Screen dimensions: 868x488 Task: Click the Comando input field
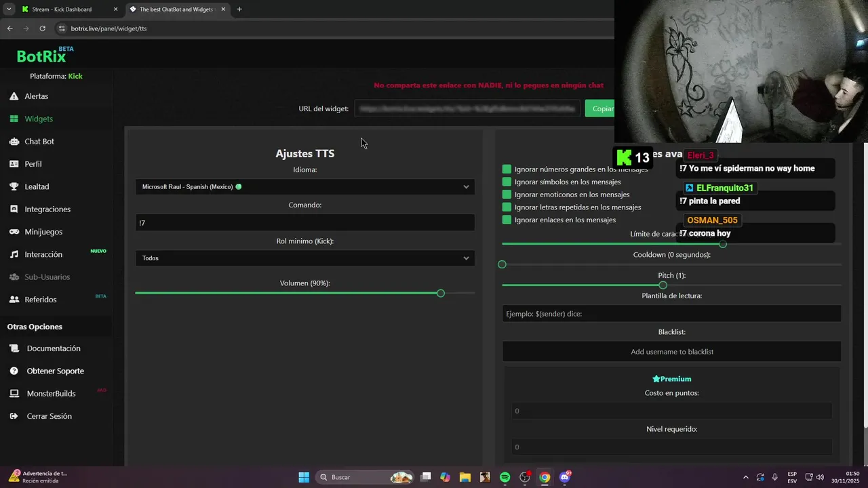click(x=304, y=223)
